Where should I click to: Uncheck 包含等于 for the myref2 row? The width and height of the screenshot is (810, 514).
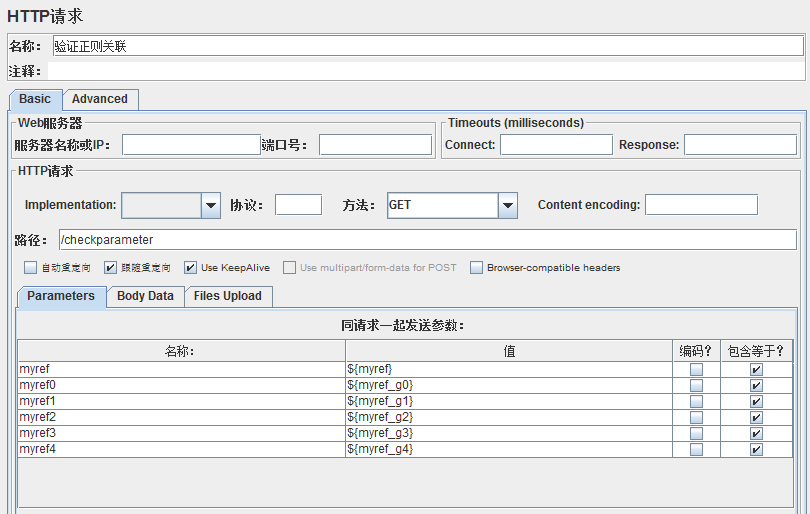coord(756,417)
